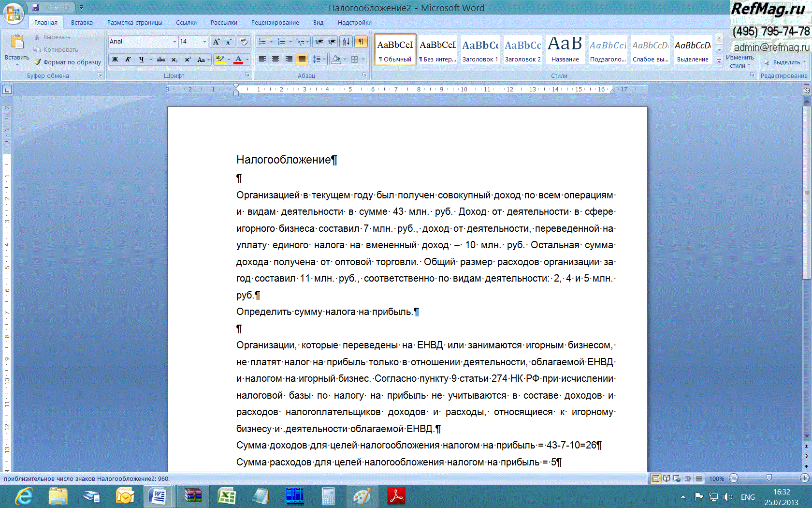The width and height of the screenshot is (812, 508).
Task: Click the Increase Indent icon
Action: [x=332, y=42]
